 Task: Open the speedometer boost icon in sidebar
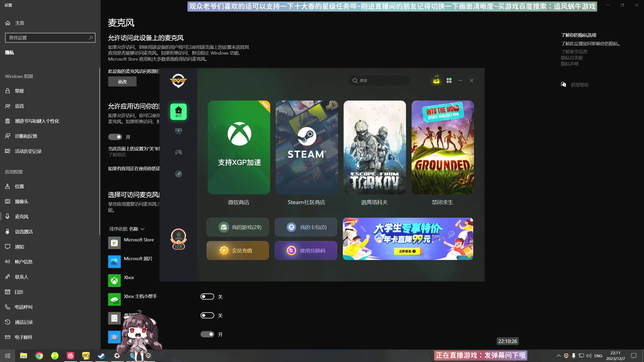tap(178, 174)
